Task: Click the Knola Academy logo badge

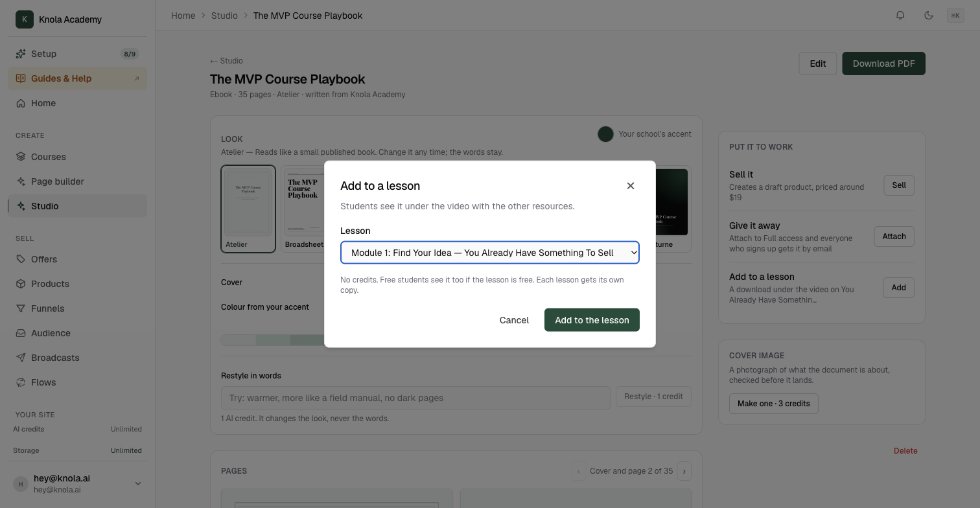Action: (x=25, y=19)
